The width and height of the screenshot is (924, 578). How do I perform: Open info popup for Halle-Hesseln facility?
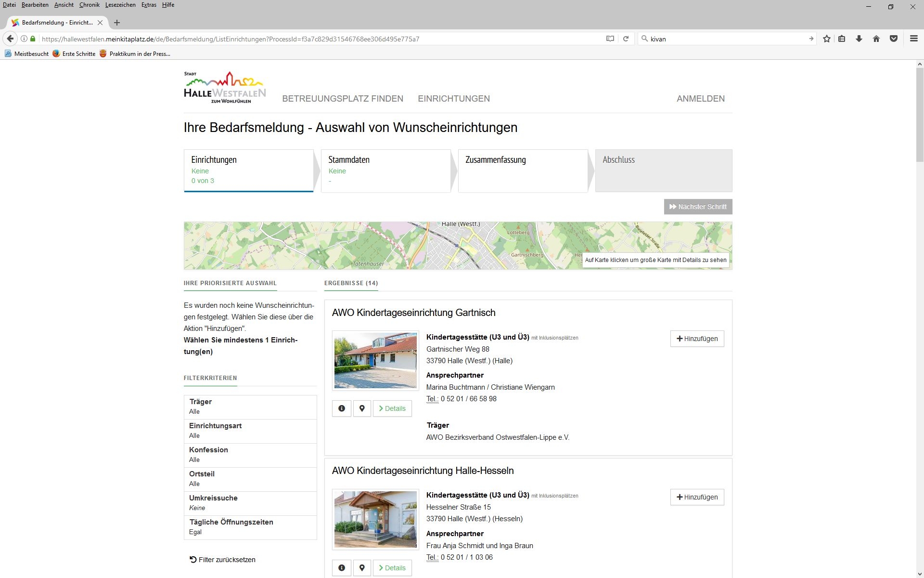pos(342,567)
